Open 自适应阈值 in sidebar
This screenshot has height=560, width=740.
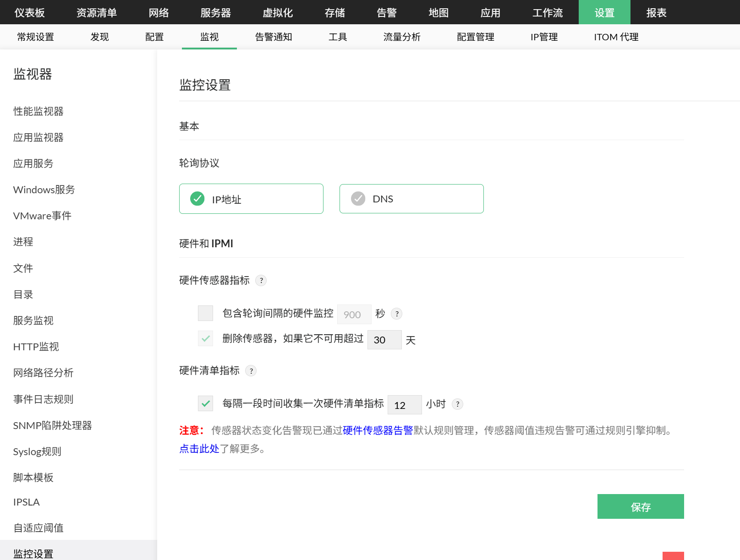point(38,528)
